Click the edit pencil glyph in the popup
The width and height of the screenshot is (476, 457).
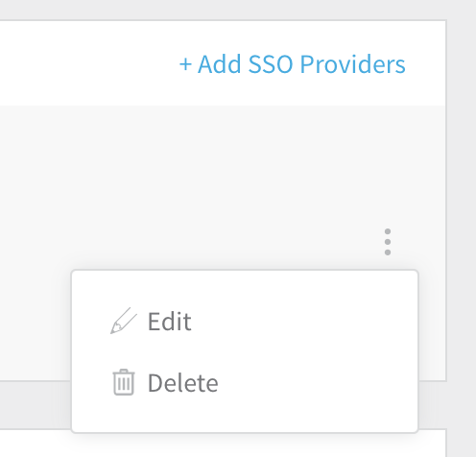[x=124, y=321]
